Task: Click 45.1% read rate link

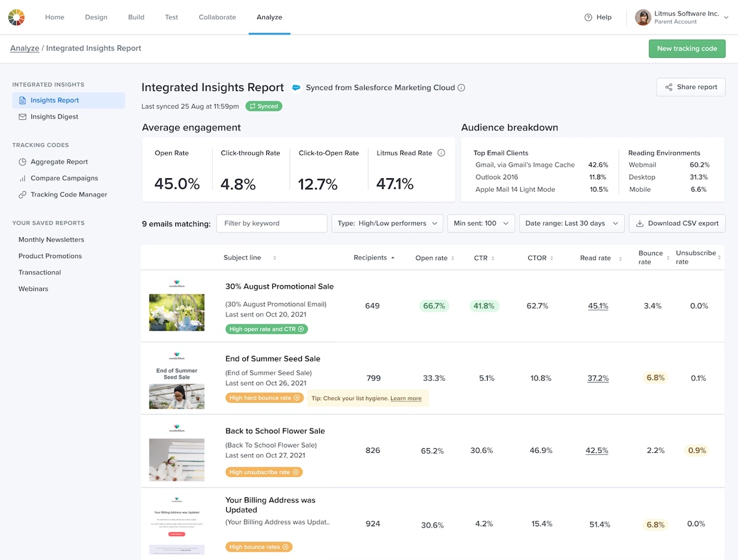Action: point(598,306)
